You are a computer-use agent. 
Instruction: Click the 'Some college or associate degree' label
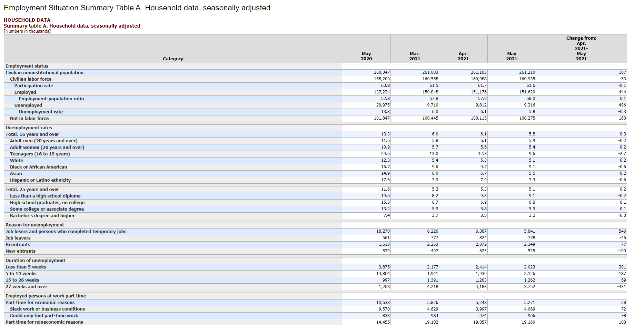tap(47, 209)
